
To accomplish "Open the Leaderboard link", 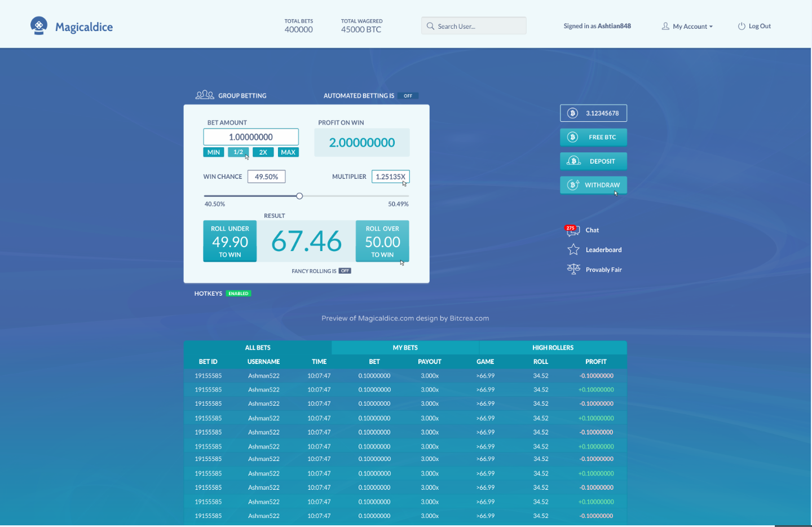I will 603,250.
